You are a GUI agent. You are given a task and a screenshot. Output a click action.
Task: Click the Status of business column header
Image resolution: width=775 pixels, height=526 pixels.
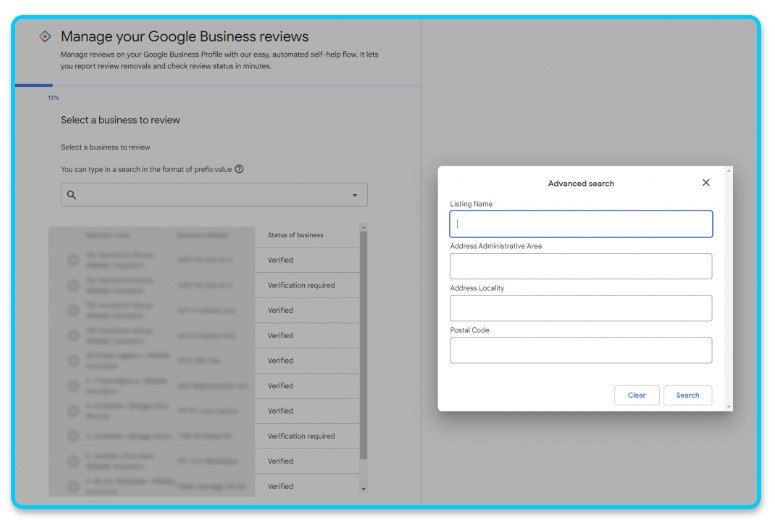pos(296,235)
